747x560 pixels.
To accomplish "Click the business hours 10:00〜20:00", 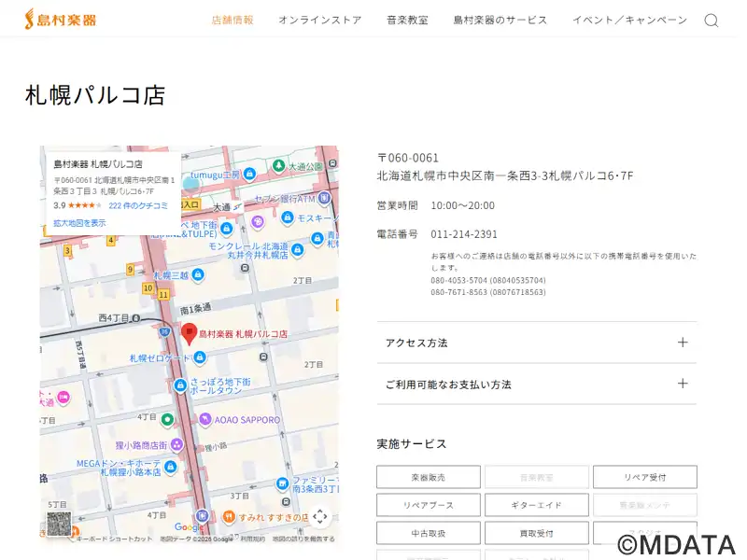I will click(462, 205).
